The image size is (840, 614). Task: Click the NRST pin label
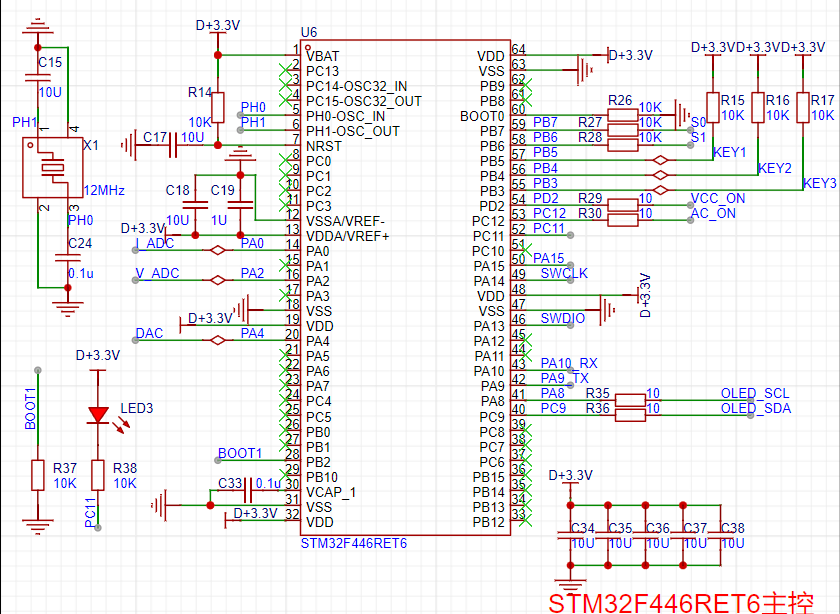pyautogui.click(x=324, y=146)
